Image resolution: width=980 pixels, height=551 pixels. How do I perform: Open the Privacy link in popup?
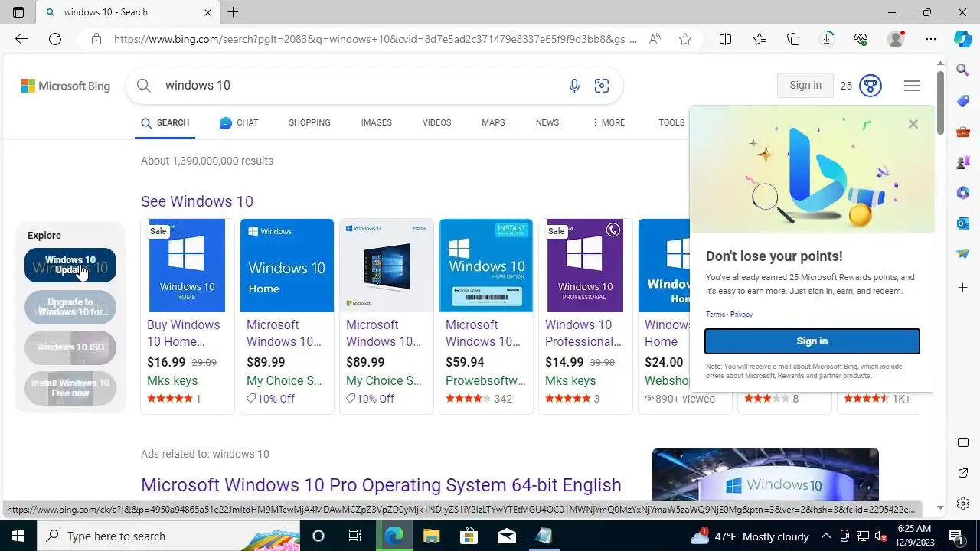tap(741, 315)
